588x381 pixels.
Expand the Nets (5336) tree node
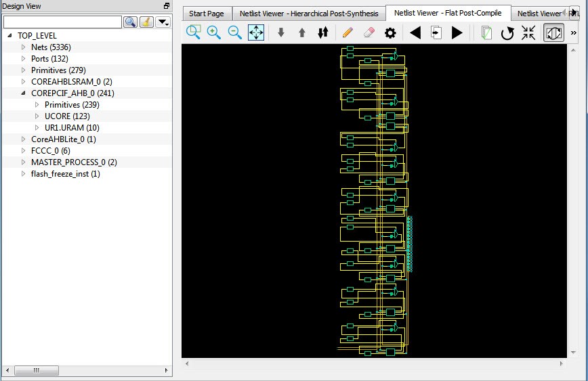23,47
